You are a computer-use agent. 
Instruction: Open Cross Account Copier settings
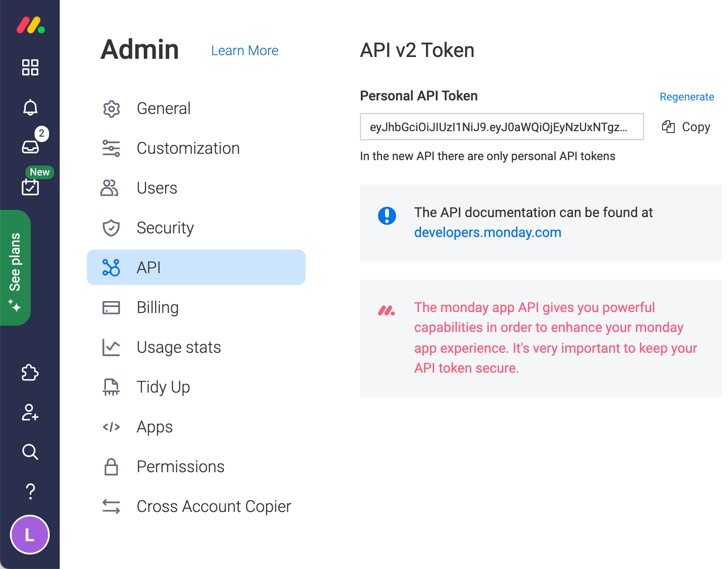[x=213, y=507]
